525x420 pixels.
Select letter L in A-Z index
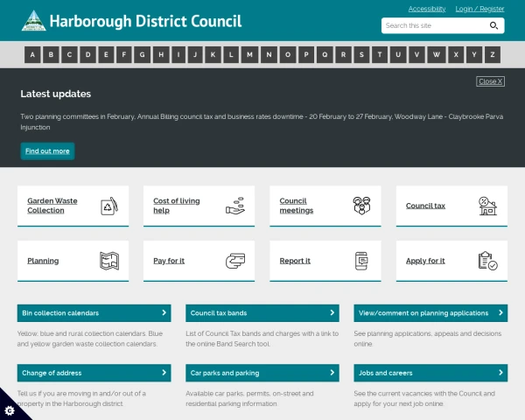click(231, 54)
